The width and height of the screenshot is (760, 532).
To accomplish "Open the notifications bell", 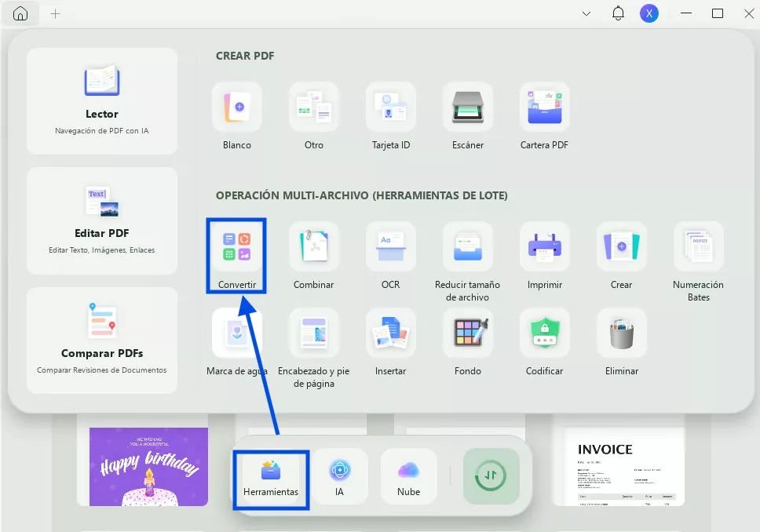I will tap(617, 13).
